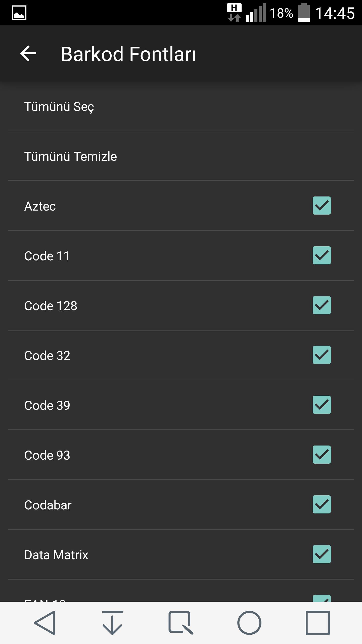Disable the Codabar checkbox
The height and width of the screenshot is (644, 362).
(x=322, y=504)
